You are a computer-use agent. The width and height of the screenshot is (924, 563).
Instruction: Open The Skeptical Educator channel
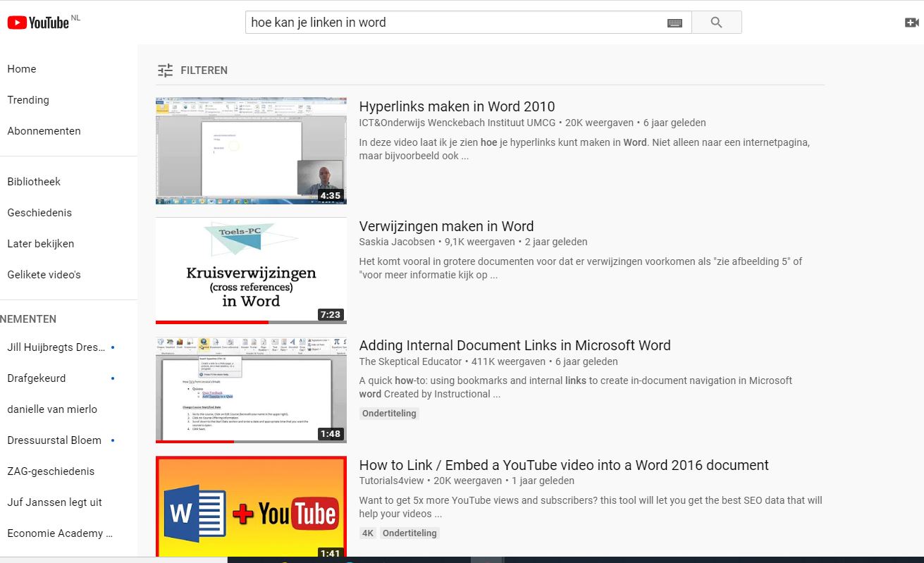(x=410, y=361)
